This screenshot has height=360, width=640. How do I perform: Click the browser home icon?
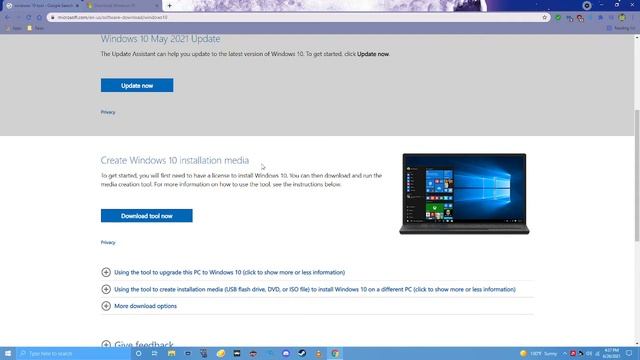point(39,18)
